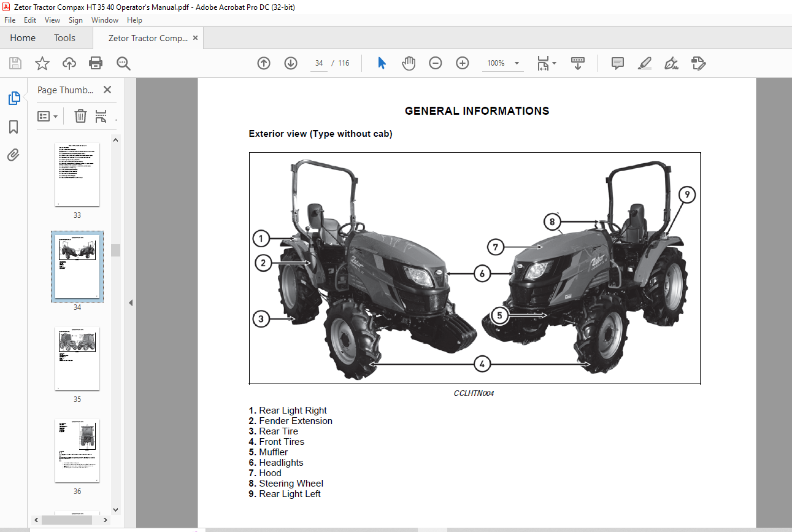
Task: Open the Edit menu
Action: tap(30, 20)
